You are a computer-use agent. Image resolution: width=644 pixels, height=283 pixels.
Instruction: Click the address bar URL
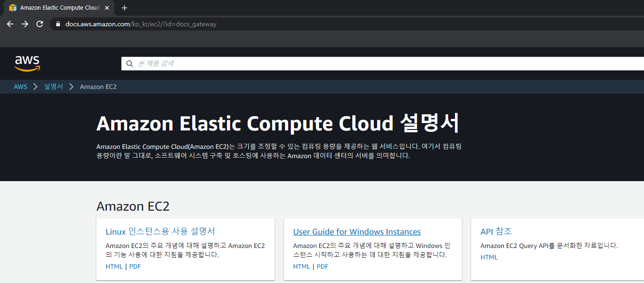(x=141, y=24)
